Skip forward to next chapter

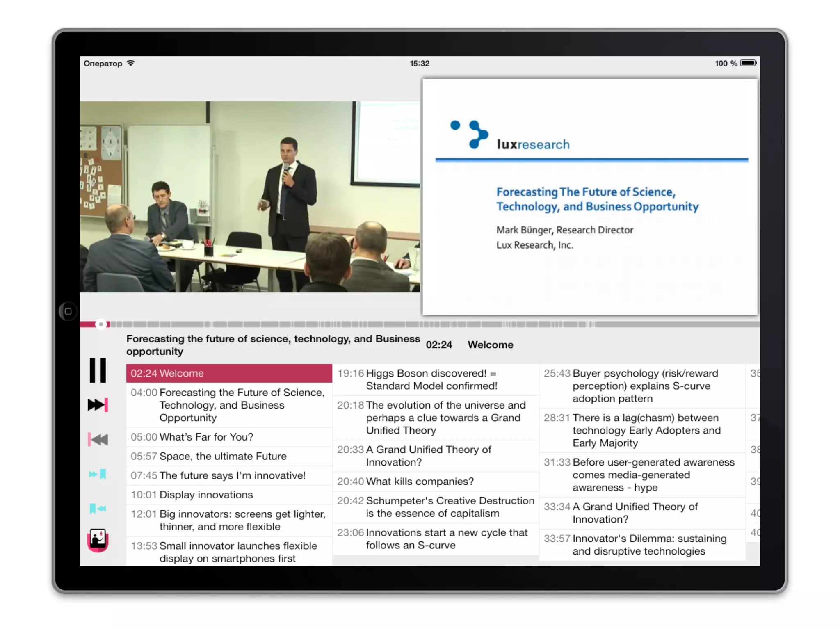pos(98,405)
